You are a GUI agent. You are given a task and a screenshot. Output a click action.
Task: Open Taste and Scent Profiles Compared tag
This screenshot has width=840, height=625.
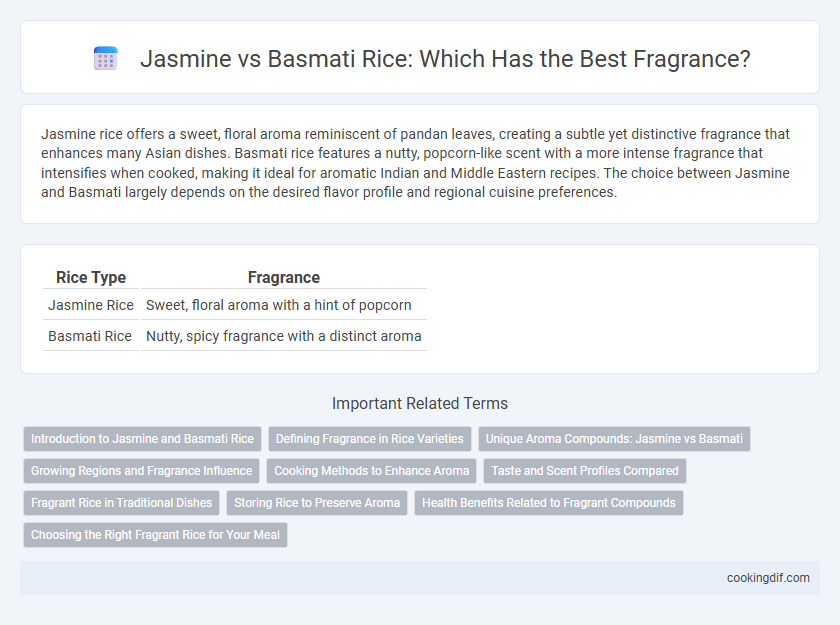(585, 471)
